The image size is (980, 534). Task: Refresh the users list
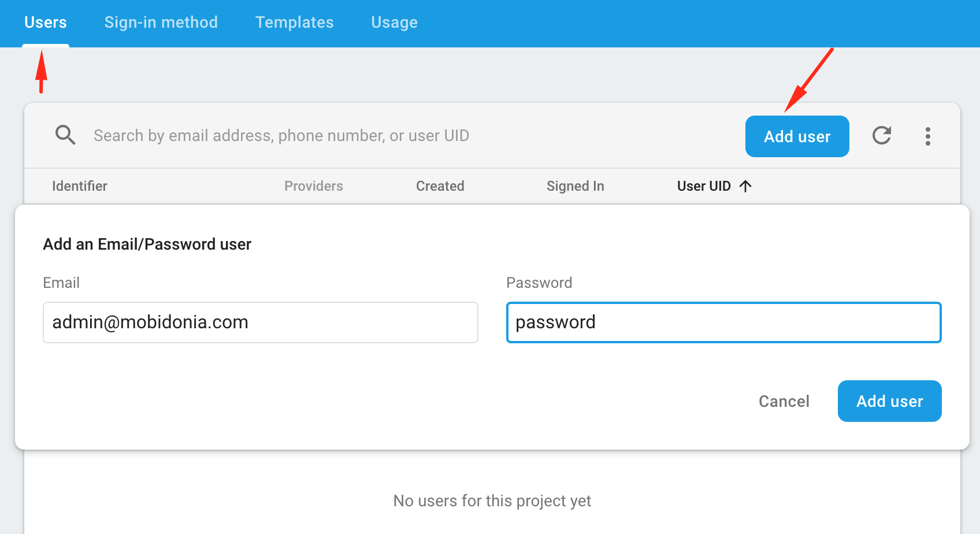click(882, 136)
